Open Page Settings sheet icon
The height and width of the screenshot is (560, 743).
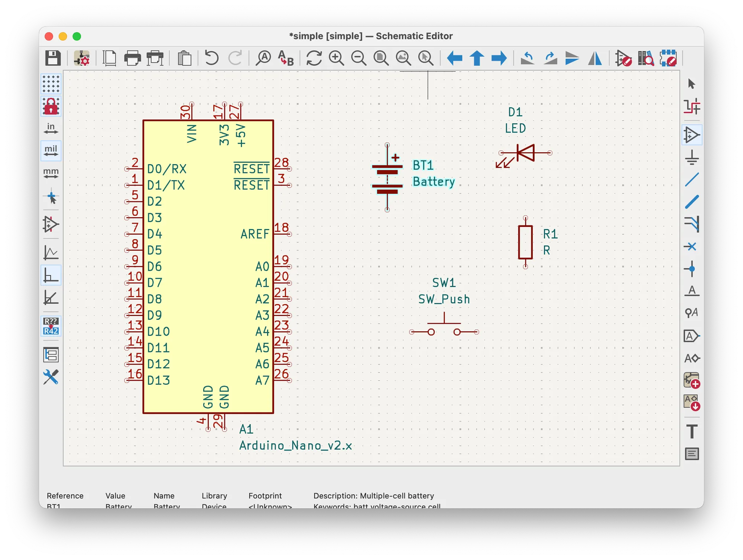coord(109,58)
